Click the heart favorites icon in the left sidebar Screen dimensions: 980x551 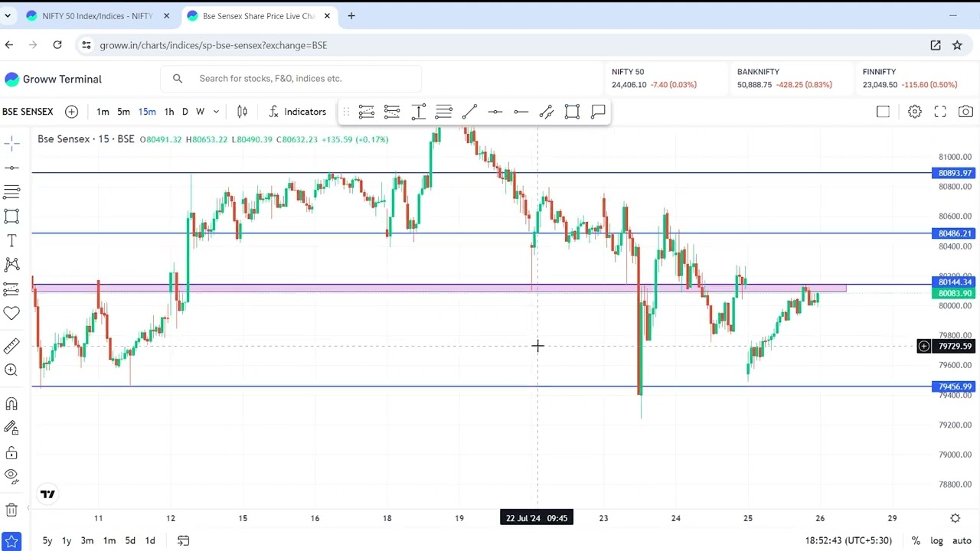(11, 313)
